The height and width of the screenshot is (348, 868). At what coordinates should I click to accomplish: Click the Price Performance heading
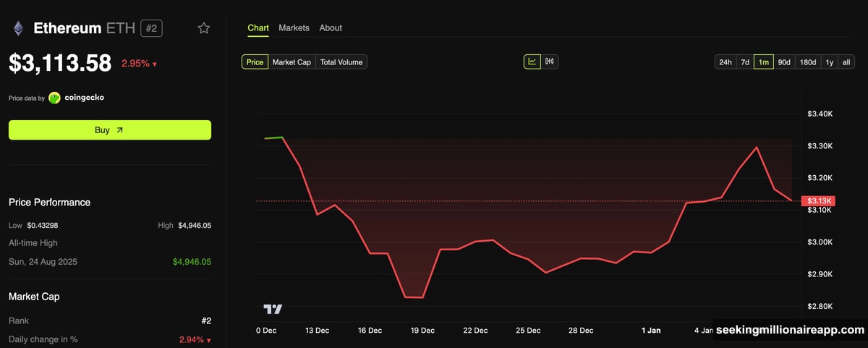point(49,202)
